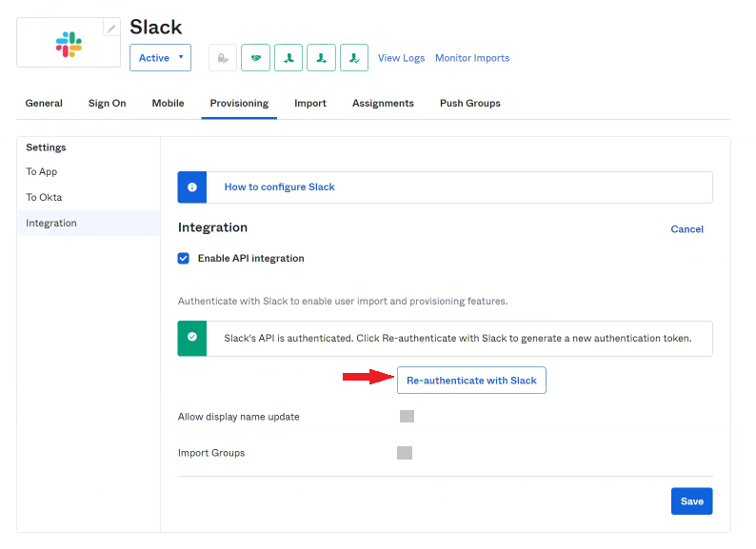Viewport: 756px width, 549px height.
Task: Switch to the Sign On tab
Action: (107, 103)
